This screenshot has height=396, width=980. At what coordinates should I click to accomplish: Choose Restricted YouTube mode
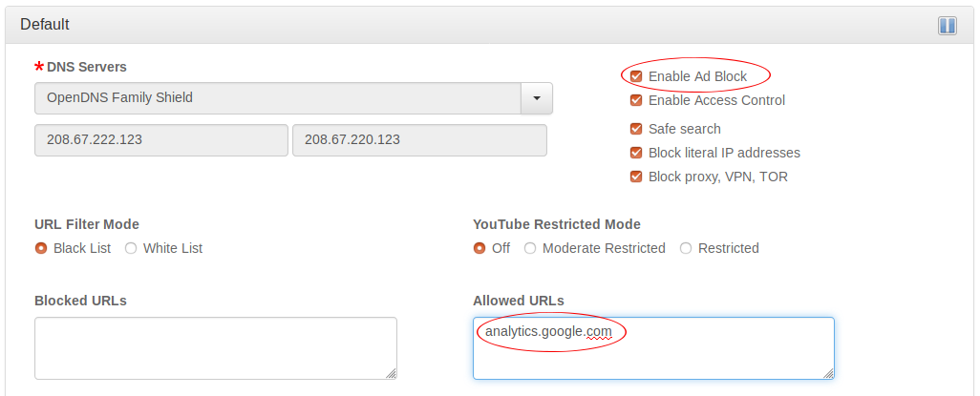(686, 248)
